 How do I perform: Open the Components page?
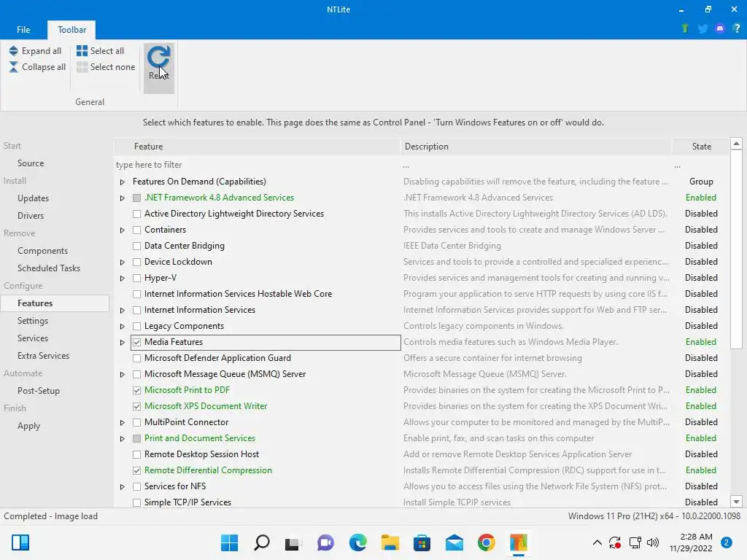pyautogui.click(x=42, y=251)
